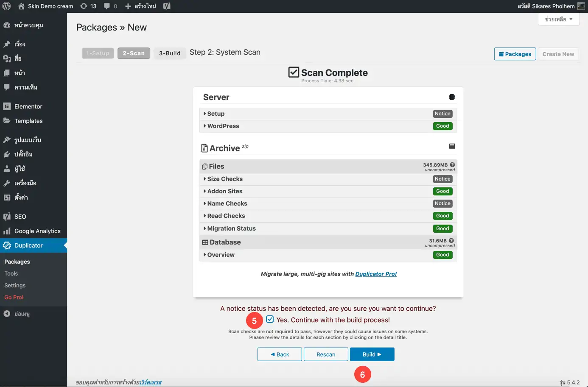
Task: Open the Database size help question mark
Action: [451, 240]
